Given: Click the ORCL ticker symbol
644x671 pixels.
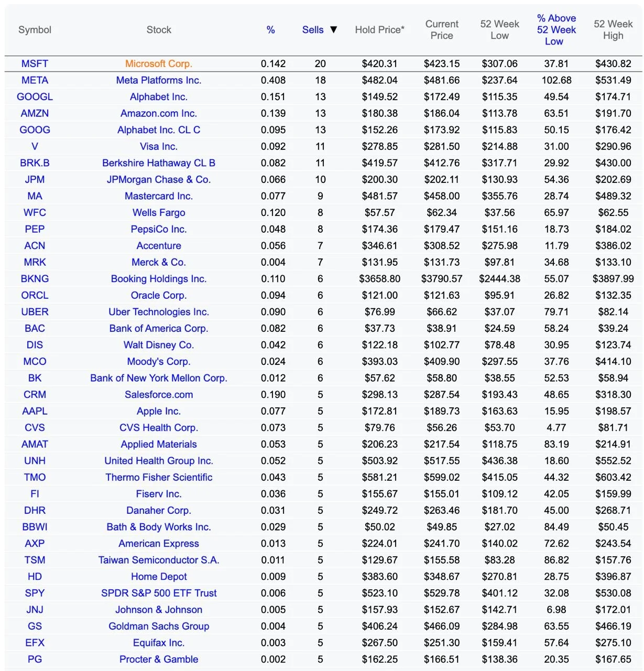Looking at the screenshot, I should [35, 295].
